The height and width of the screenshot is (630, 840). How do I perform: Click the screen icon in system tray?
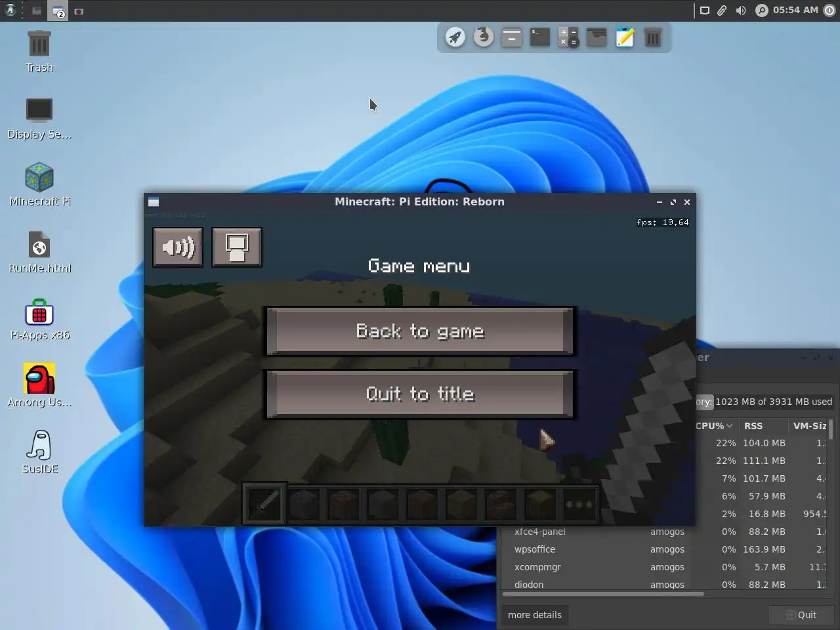(705, 10)
